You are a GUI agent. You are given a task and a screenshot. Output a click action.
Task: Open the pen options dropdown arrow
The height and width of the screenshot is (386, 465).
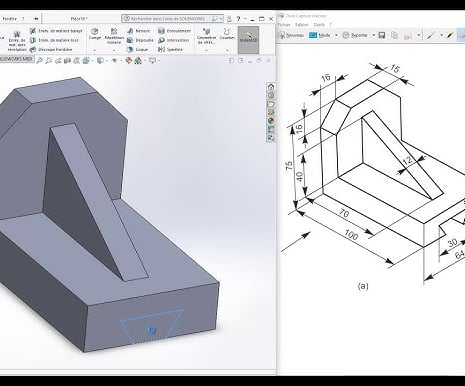pos(441,35)
